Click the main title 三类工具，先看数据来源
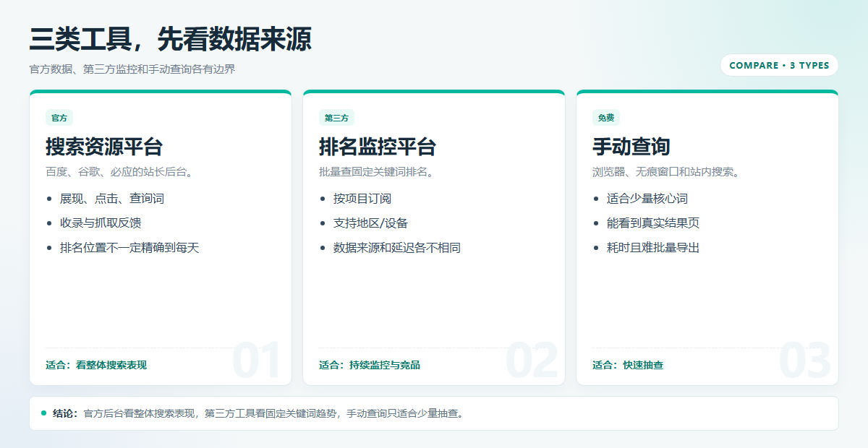The image size is (868, 448). click(x=171, y=39)
